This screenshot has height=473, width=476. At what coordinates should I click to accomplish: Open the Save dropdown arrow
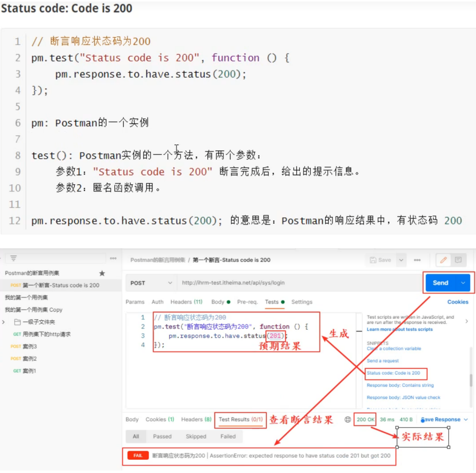[x=401, y=260]
